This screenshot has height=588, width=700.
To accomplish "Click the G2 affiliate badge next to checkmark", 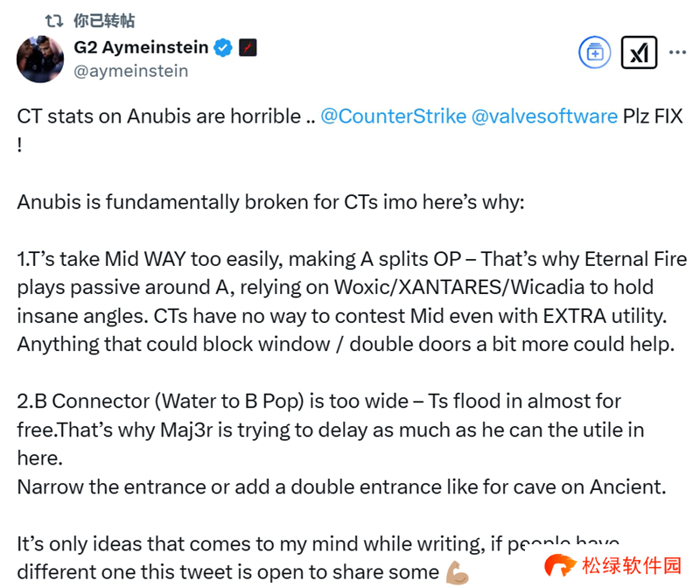I will click(248, 48).
